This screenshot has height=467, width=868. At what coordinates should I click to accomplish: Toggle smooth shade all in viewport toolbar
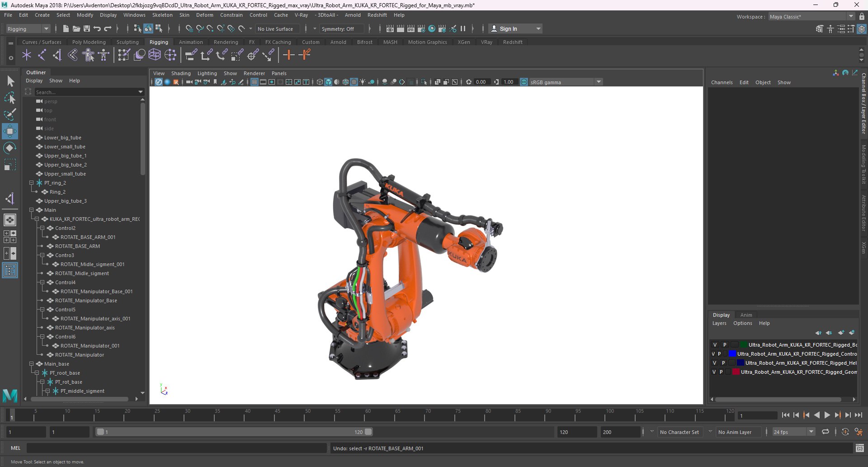tap(328, 82)
